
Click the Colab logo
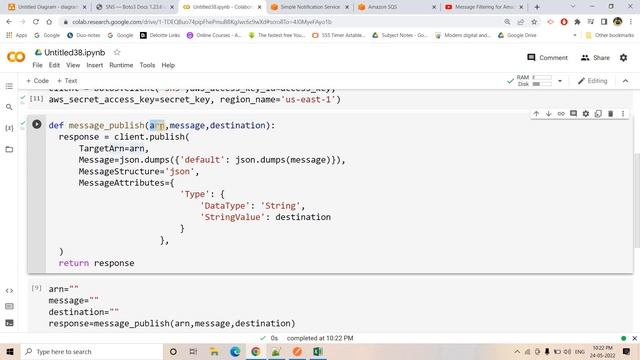(16, 57)
